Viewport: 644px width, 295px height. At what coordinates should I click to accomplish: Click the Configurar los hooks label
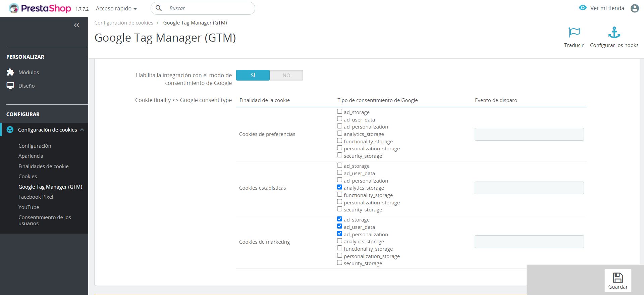coord(614,45)
